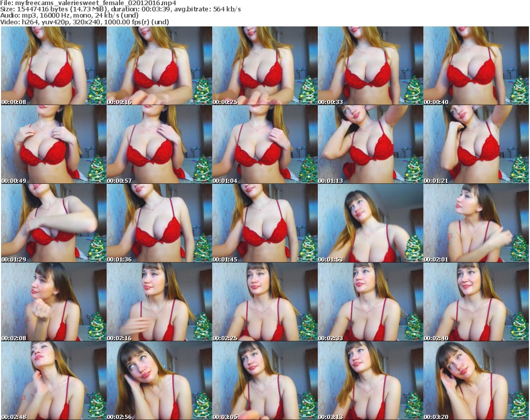Click the thumbnail timestamped 00:01:13
Viewport: 530px width, 420px height.
(371, 144)
